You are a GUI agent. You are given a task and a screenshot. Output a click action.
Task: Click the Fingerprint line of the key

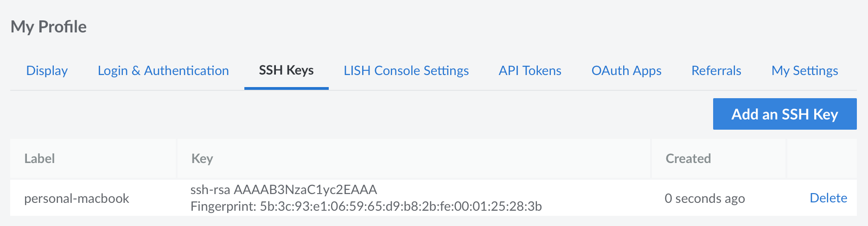(x=366, y=206)
